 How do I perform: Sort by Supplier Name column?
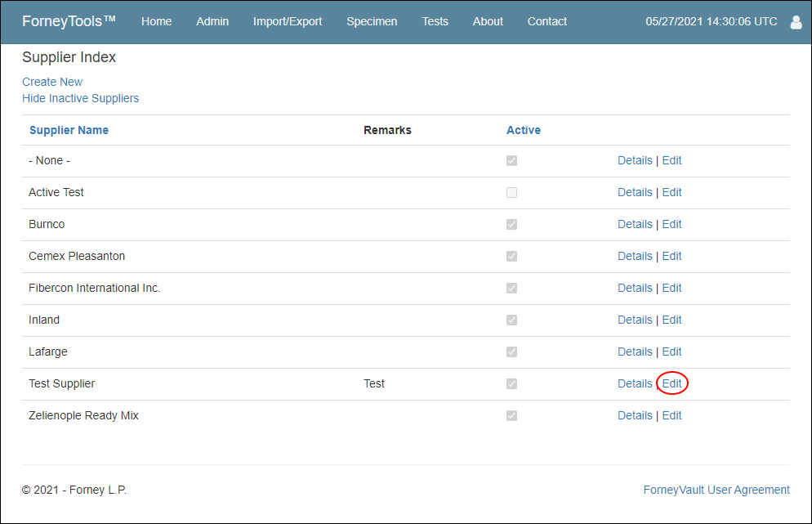tap(69, 130)
